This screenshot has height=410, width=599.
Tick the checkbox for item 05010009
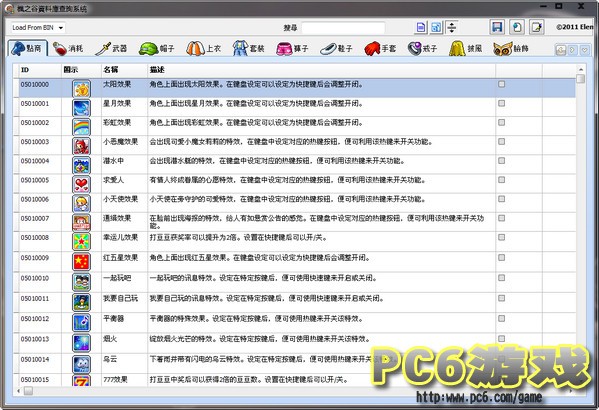click(501, 258)
